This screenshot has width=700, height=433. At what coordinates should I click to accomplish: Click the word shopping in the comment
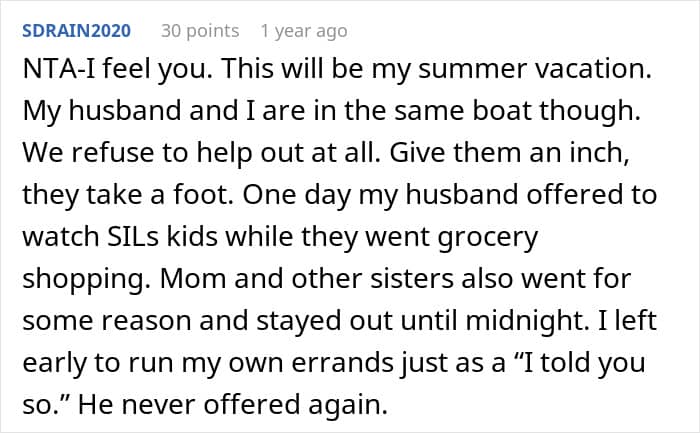[84, 279]
